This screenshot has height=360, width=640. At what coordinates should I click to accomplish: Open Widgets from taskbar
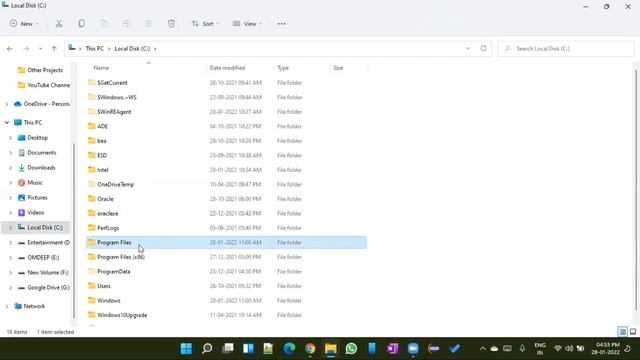(x=248, y=348)
